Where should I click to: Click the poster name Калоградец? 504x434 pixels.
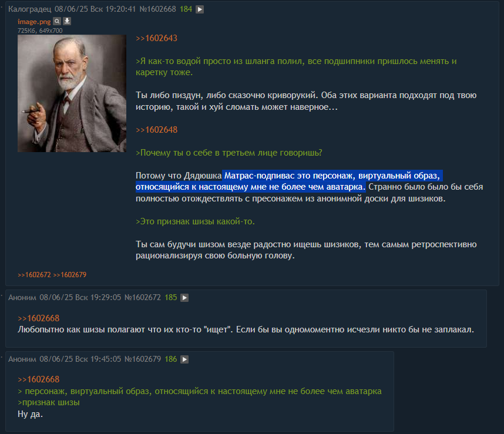pyautogui.click(x=29, y=9)
